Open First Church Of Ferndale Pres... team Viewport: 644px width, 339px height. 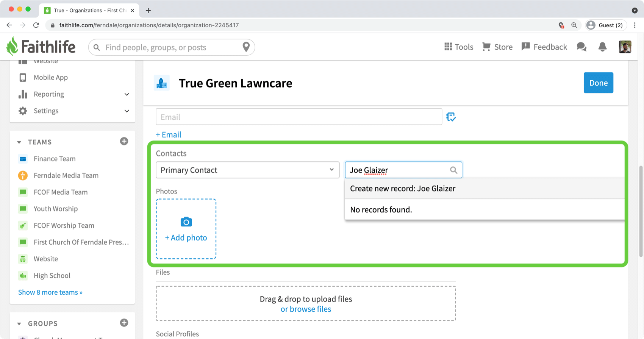pyautogui.click(x=81, y=242)
